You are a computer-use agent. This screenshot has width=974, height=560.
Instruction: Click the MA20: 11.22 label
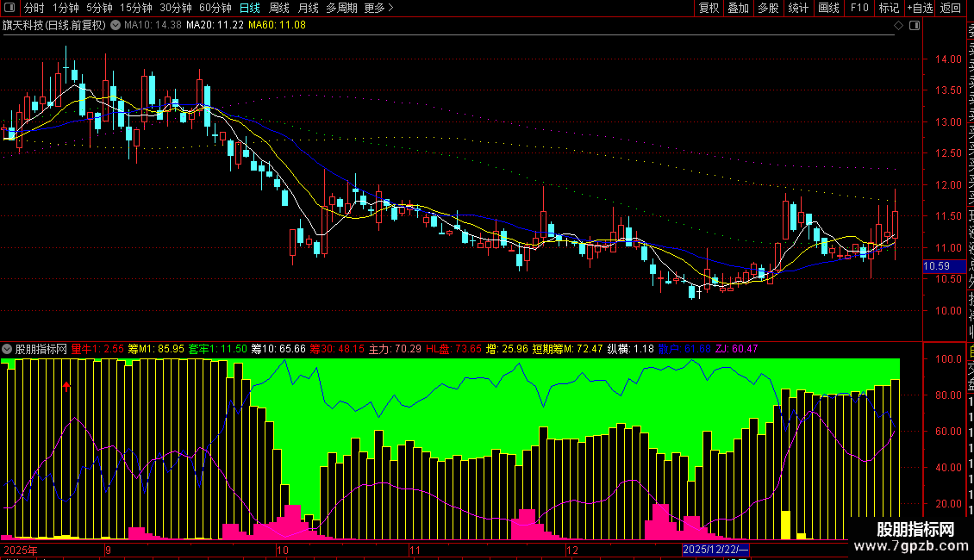215,25
